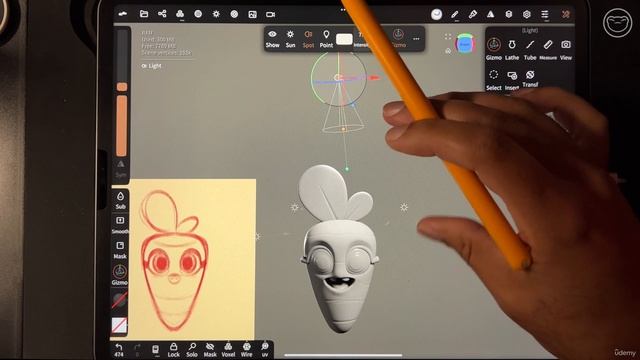
Task: Tap the Redo arrow in bottom bar
Action: (137, 350)
